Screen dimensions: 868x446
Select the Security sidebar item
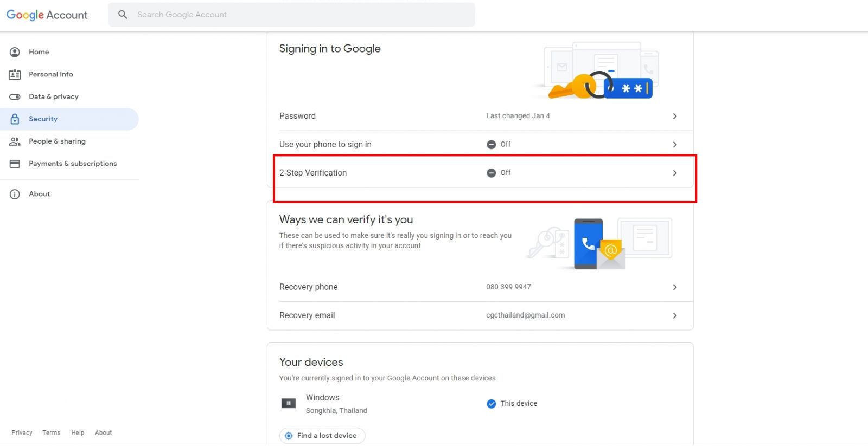point(69,119)
